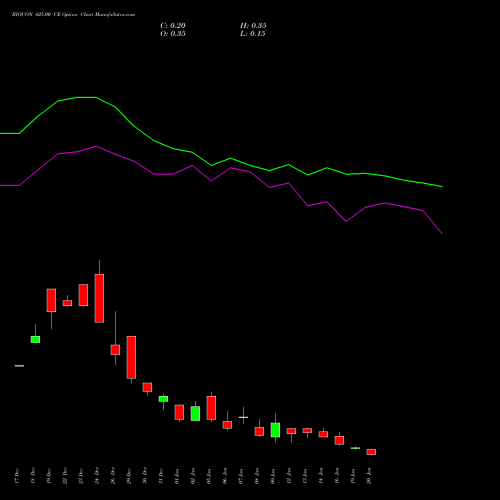Click the open value O: 0.35
The width and height of the screenshot is (500, 500).
click(173, 34)
